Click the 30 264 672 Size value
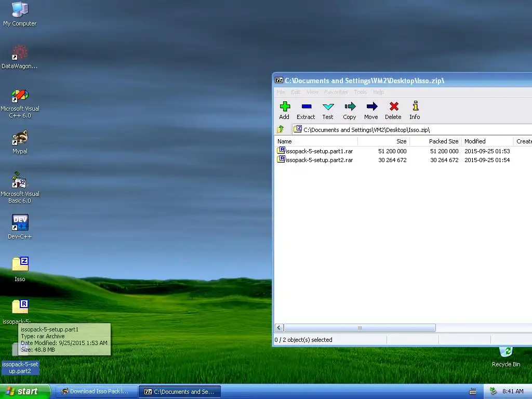This screenshot has height=399, width=532. click(392, 160)
